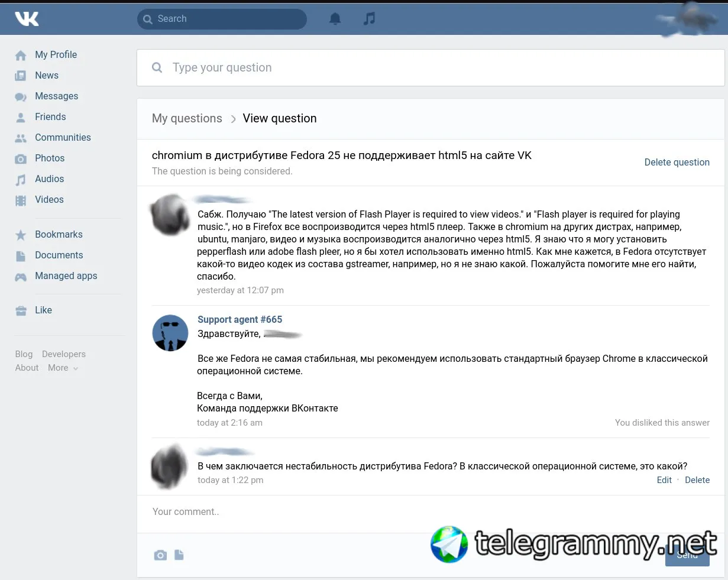Focus the Type your question field
Screen dimensions: 728x580
[431, 67]
